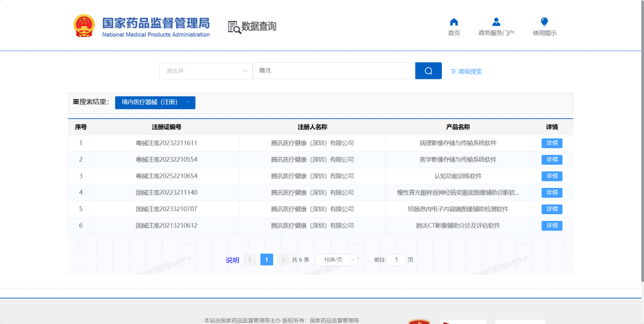Click the 使用提示 lightbulb icon
Screen dimensions: 644x324
pyautogui.click(x=544, y=22)
